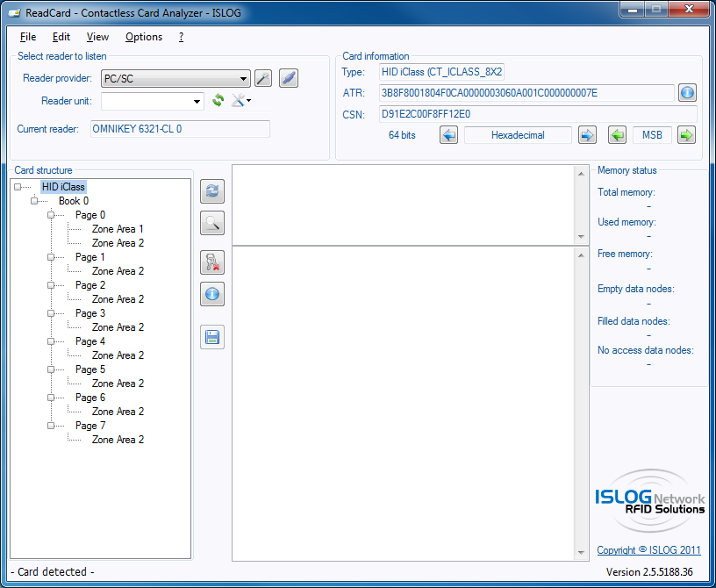Click the 'No access data nodes:' label
Viewport: 716px width, 588px height.
646,350
